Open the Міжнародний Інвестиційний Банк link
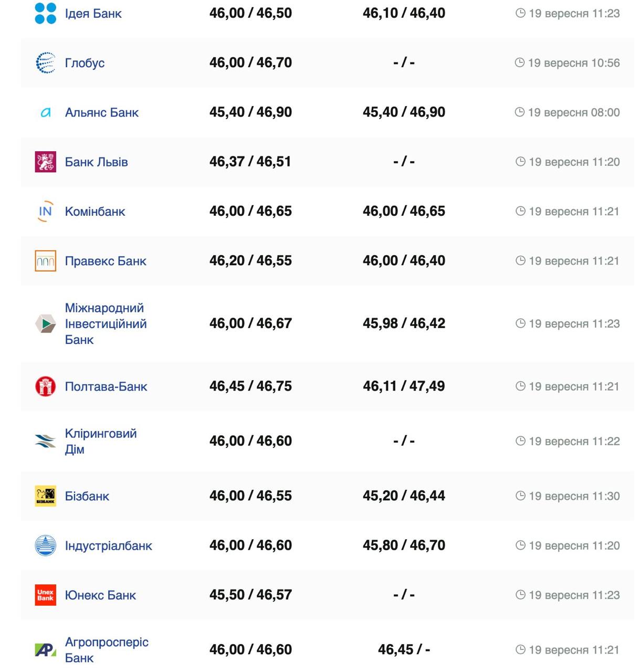Image resolution: width=640 pixels, height=672 pixels. pos(106,323)
